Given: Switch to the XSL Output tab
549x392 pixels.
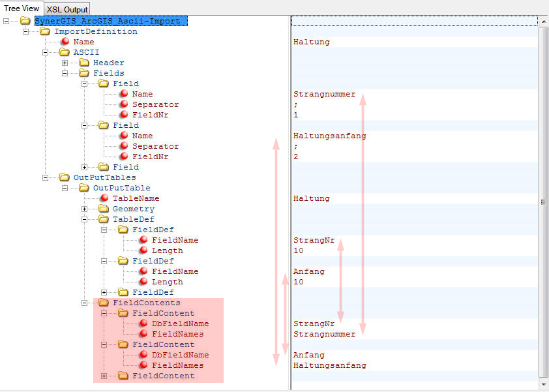Looking at the screenshot, I should pyautogui.click(x=67, y=9).
